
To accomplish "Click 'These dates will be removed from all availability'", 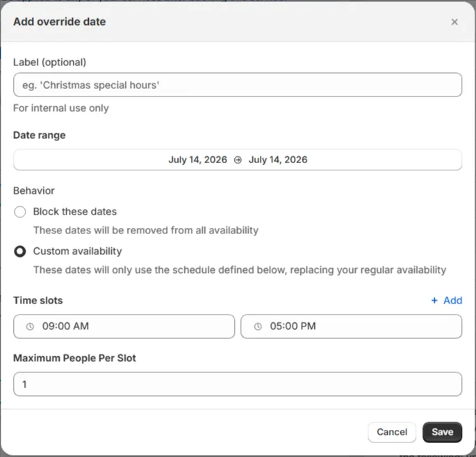I will click(146, 231).
